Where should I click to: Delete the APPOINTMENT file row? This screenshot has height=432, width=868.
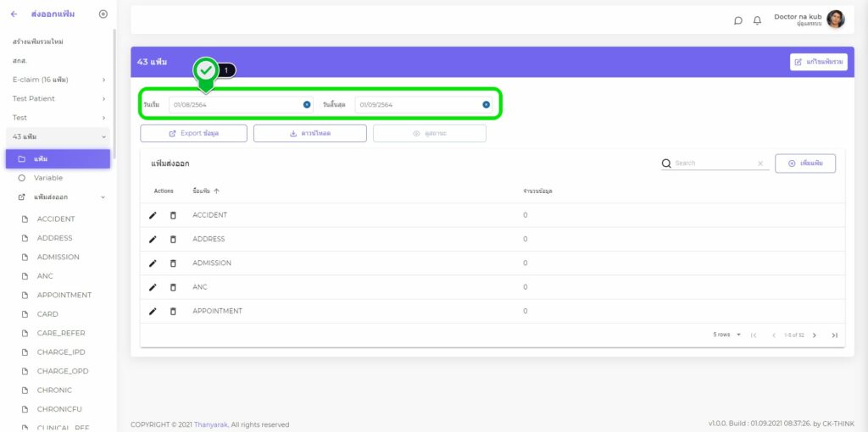coord(173,311)
